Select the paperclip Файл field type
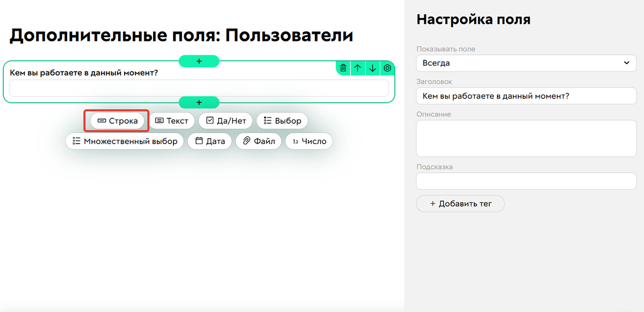The height and width of the screenshot is (312, 644). coord(258,141)
